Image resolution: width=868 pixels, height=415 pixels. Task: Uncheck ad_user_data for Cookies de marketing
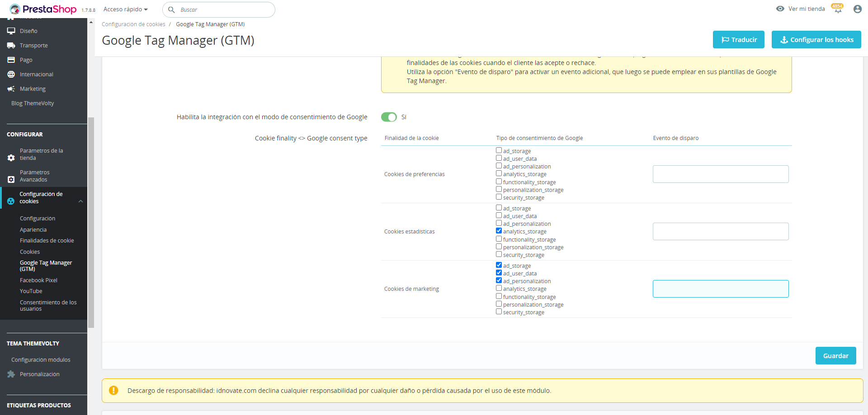499,273
